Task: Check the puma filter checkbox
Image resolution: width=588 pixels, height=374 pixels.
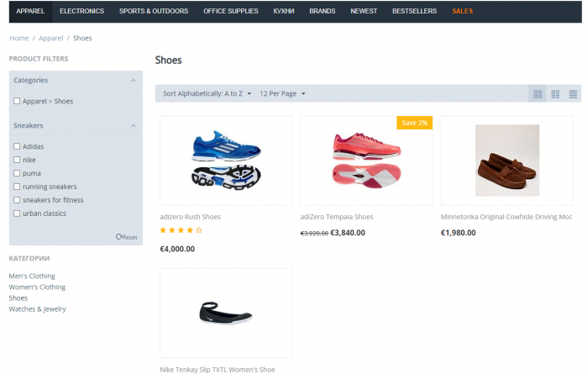Action: pos(17,173)
